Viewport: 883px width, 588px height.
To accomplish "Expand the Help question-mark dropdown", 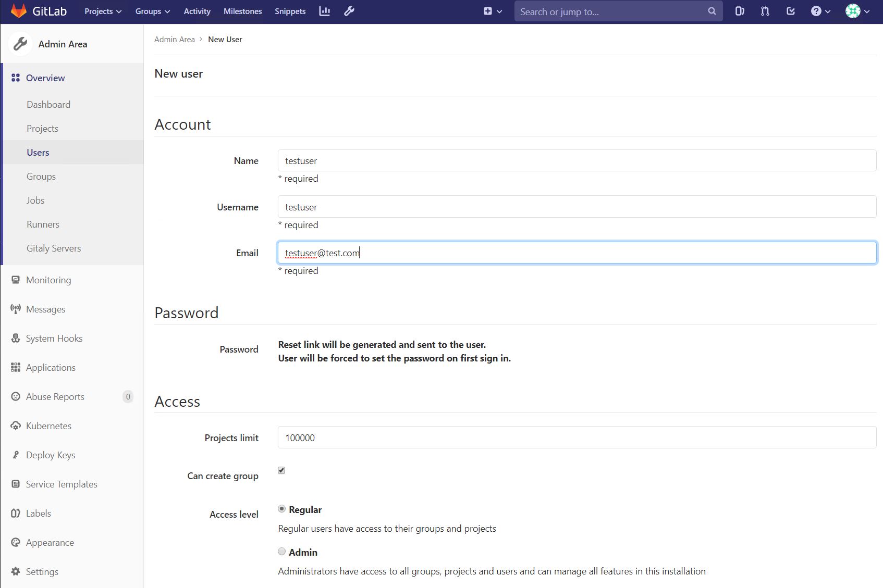I will point(819,11).
